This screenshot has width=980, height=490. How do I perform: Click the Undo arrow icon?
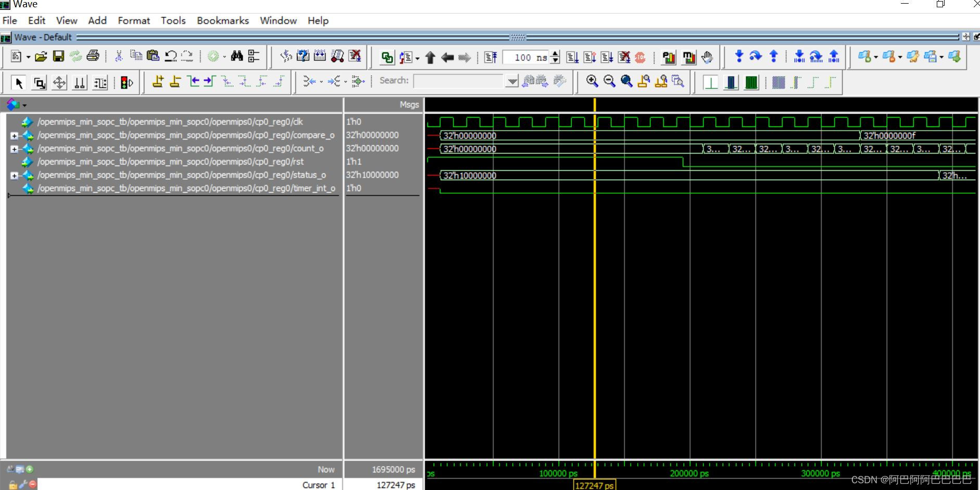[x=170, y=56]
